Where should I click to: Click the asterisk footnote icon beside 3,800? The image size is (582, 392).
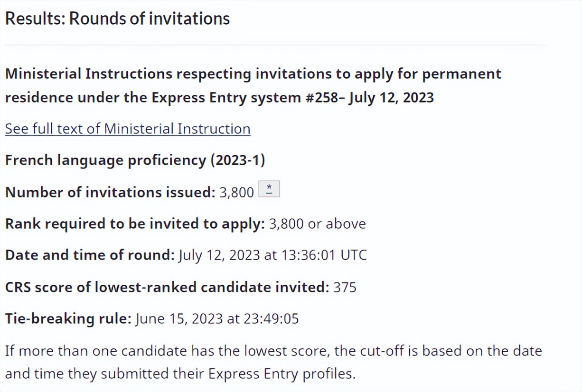point(269,189)
